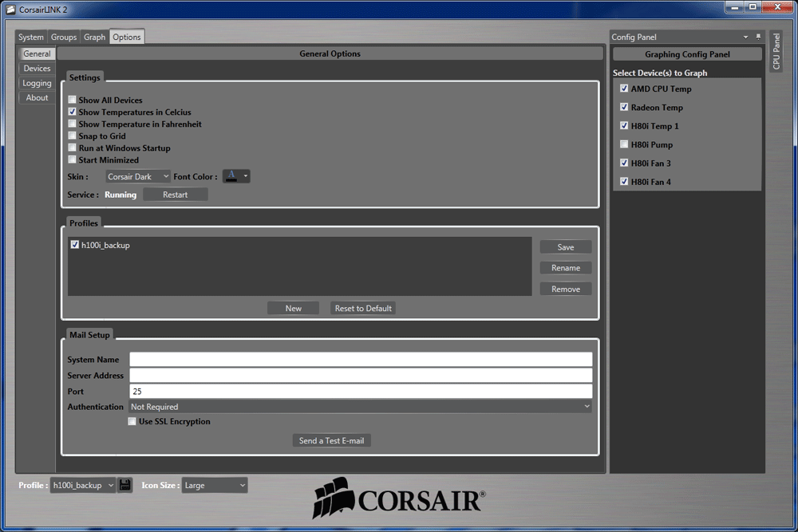Screen dimensions: 798x532
Task: Open the Skin dropdown
Action: point(137,176)
